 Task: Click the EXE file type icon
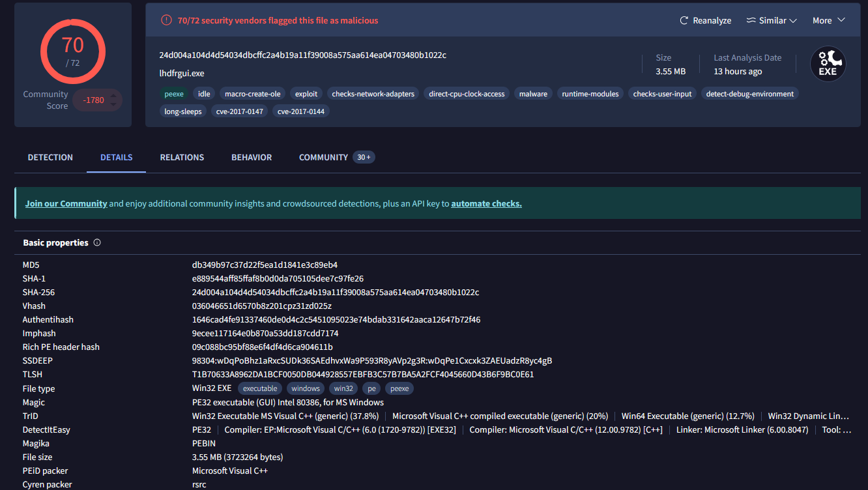(x=828, y=64)
